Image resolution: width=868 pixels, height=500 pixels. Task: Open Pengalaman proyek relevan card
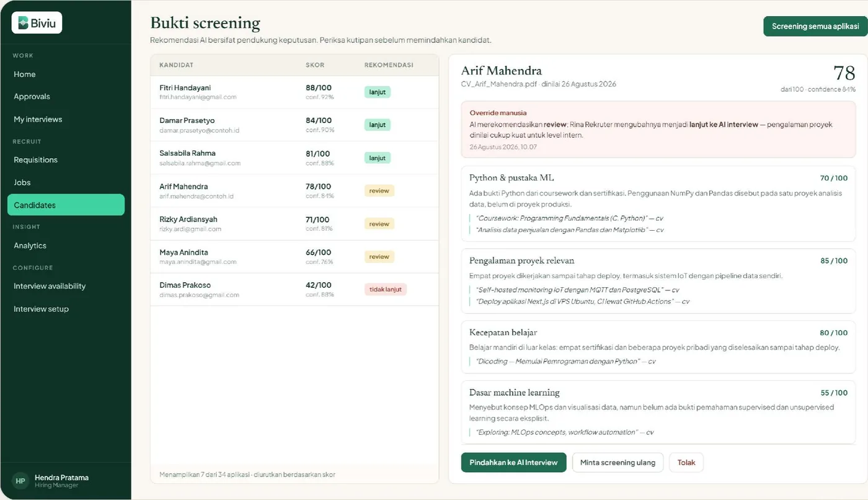[658, 281]
